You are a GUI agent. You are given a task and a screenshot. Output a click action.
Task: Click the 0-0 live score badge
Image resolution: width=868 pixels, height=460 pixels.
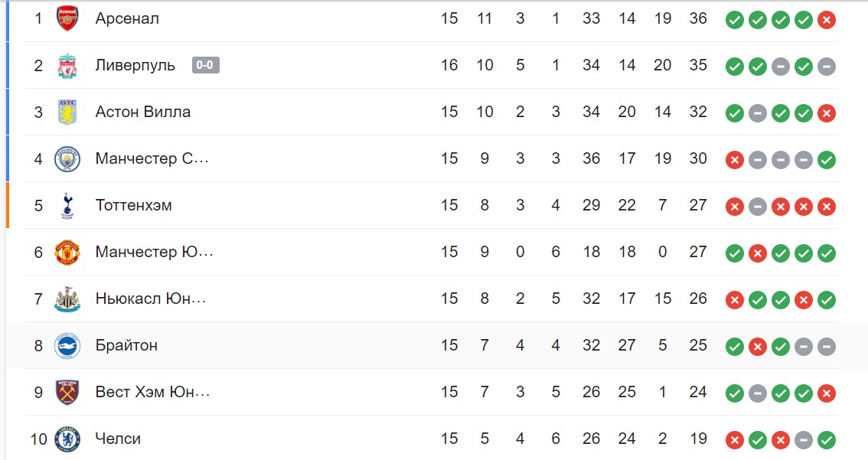[206, 65]
